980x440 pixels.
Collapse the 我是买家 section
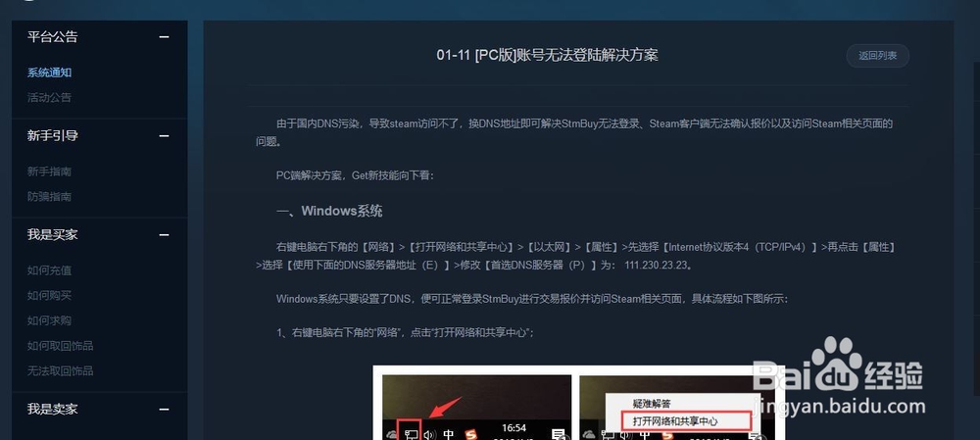coord(164,235)
